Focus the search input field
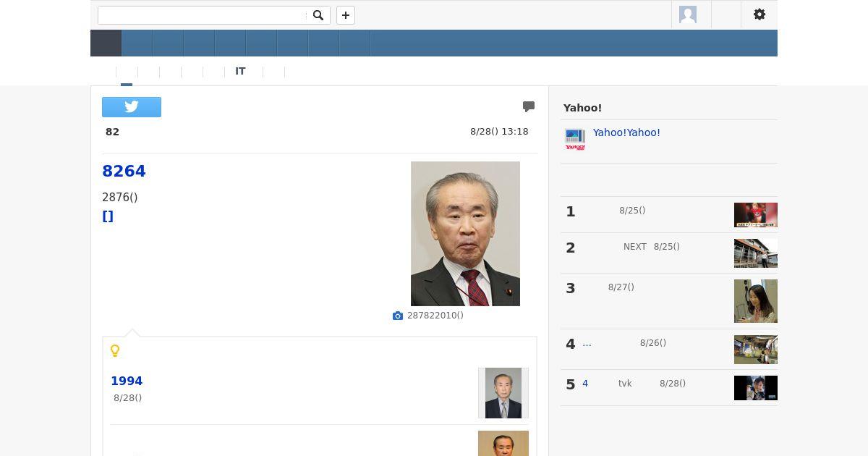Image resolution: width=868 pixels, height=456 pixels. [203, 15]
